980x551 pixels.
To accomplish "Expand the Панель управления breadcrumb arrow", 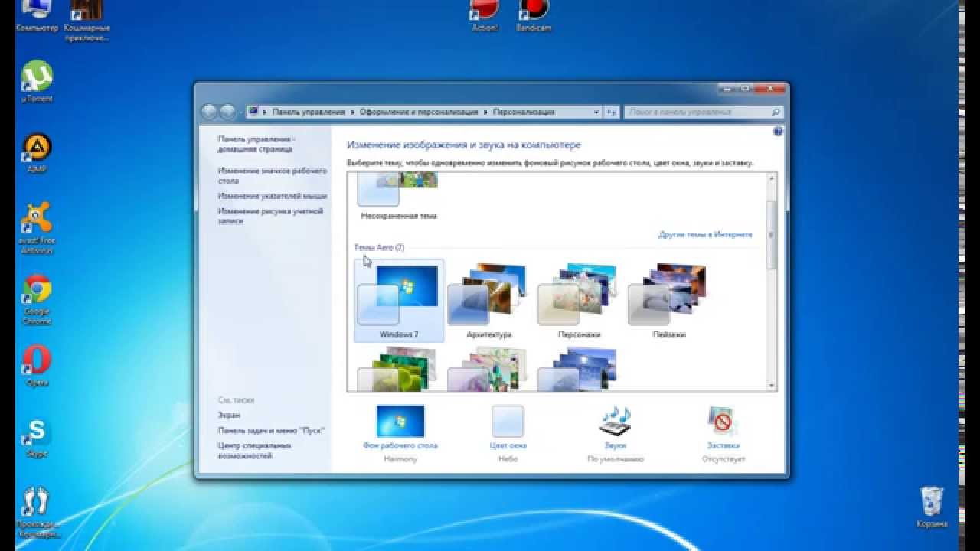I will [x=353, y=112].
